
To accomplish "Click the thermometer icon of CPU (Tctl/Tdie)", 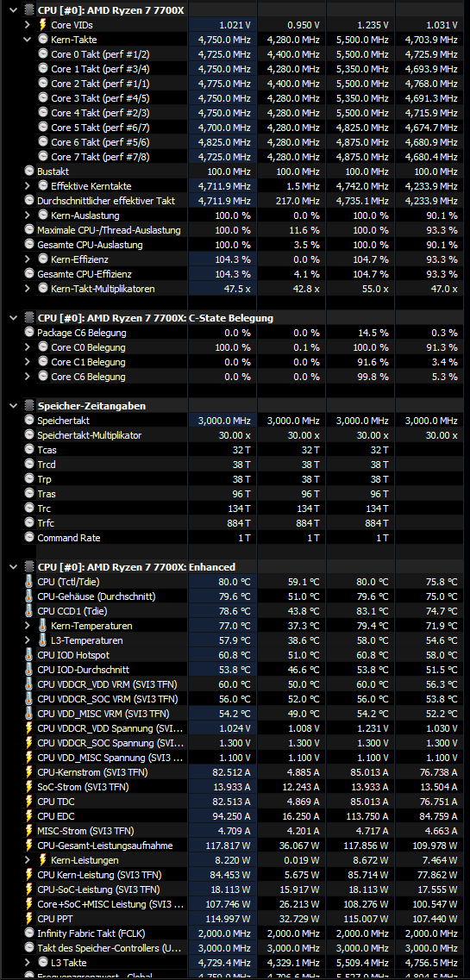I will 28,582.
